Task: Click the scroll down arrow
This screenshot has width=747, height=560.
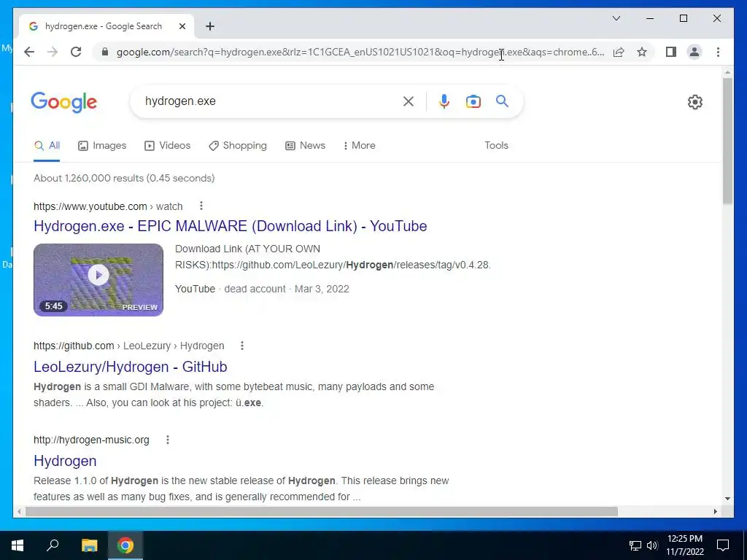Action: (727, 499)
